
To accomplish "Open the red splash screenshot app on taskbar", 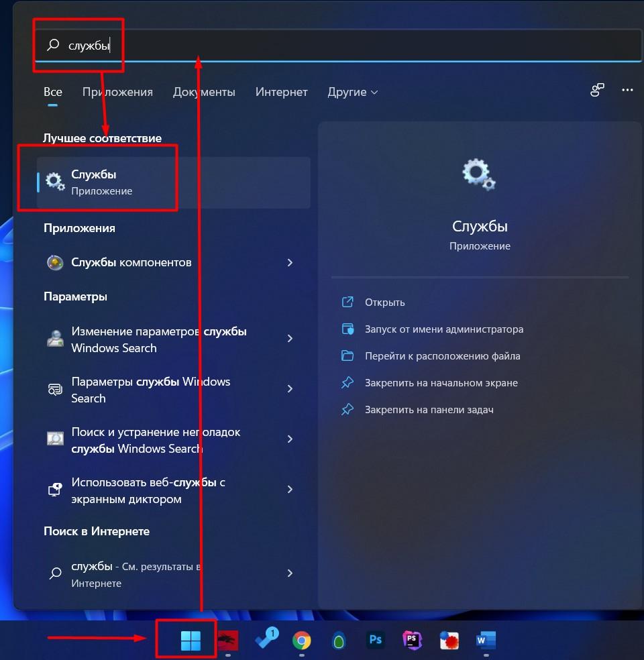I will pos(449,641).
